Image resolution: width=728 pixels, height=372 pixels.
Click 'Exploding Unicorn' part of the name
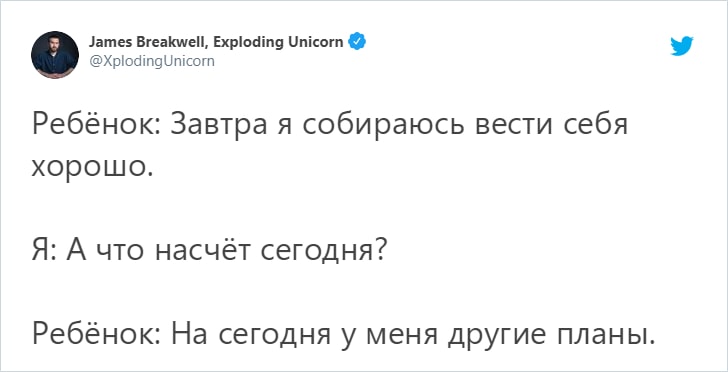tap(279, 42)
